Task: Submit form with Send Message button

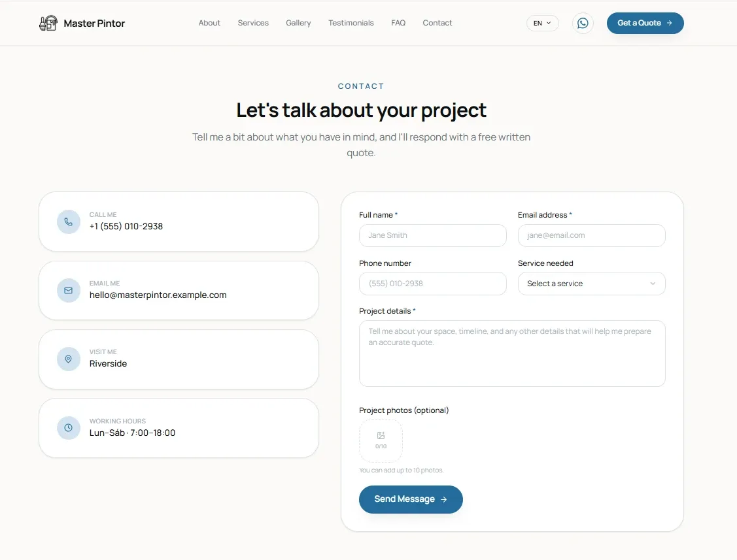Action: click(411, 499)
